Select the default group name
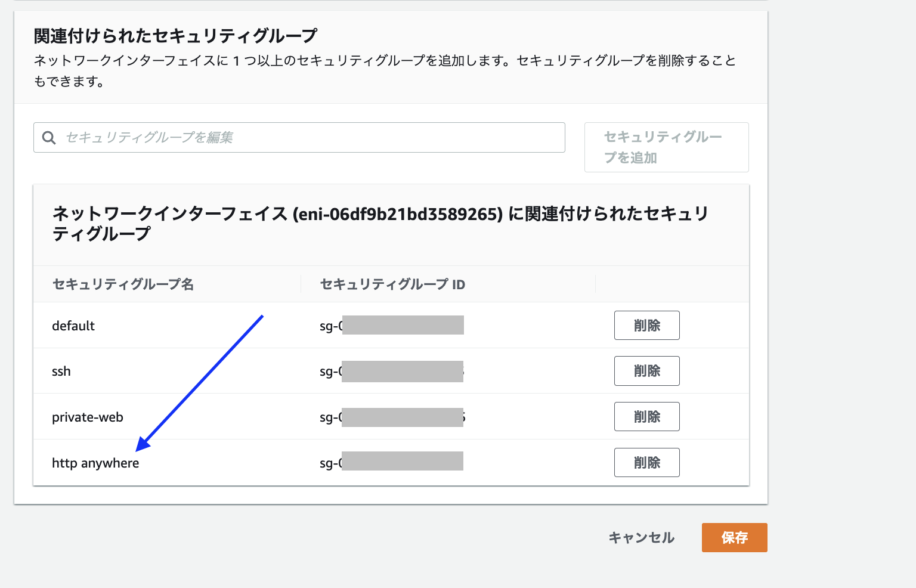The height and width of the screenshot is (588, 916). coord(73,326)
